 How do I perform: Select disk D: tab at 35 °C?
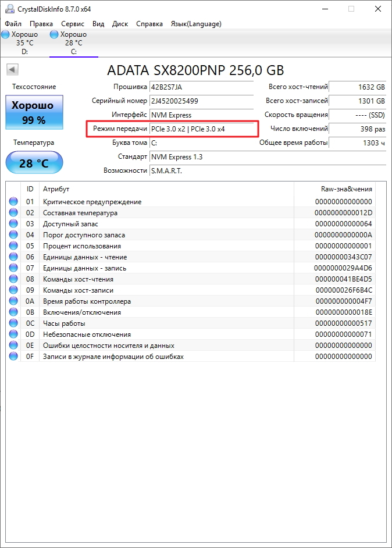(x=24, y=43)
